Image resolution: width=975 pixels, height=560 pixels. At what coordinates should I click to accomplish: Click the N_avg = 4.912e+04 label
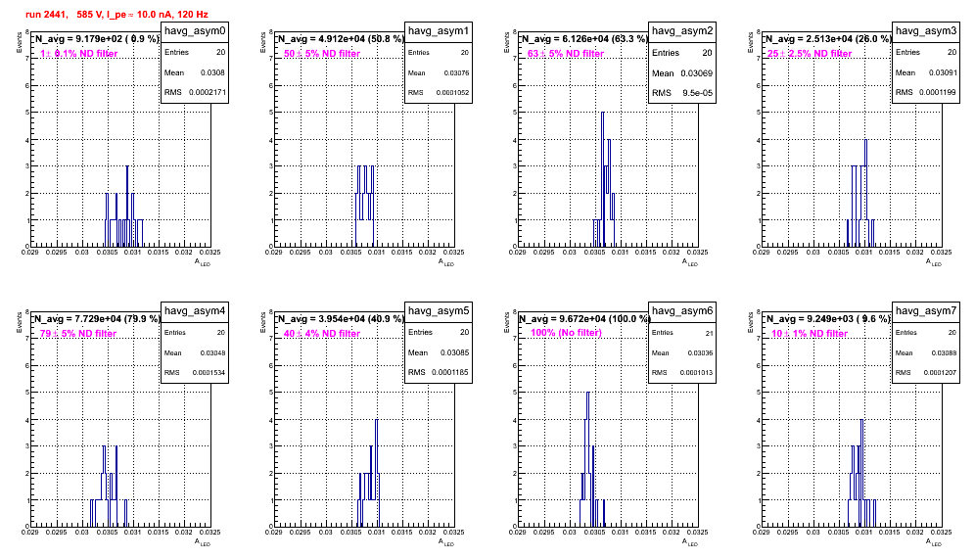point(340,39)
